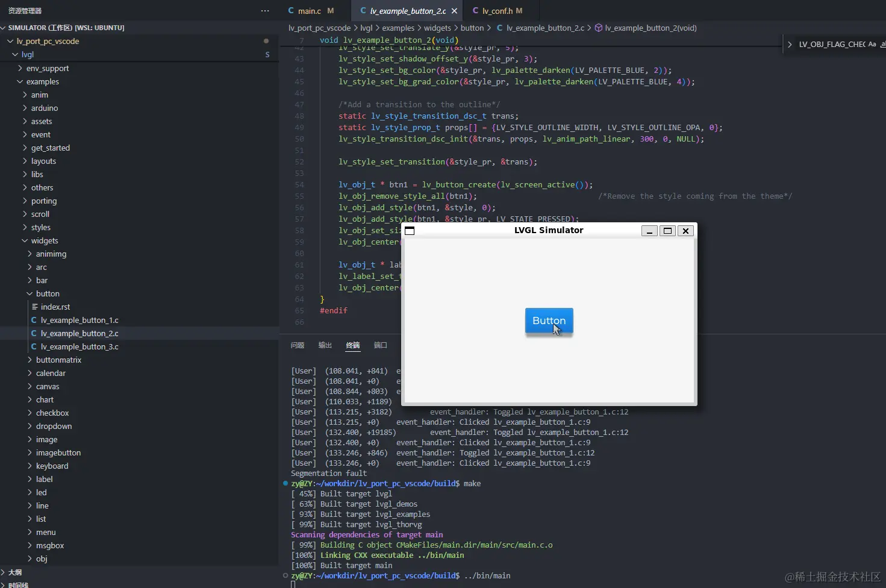Expand the env_support folder
Screen dimensions: 886x588
point(20,68)
